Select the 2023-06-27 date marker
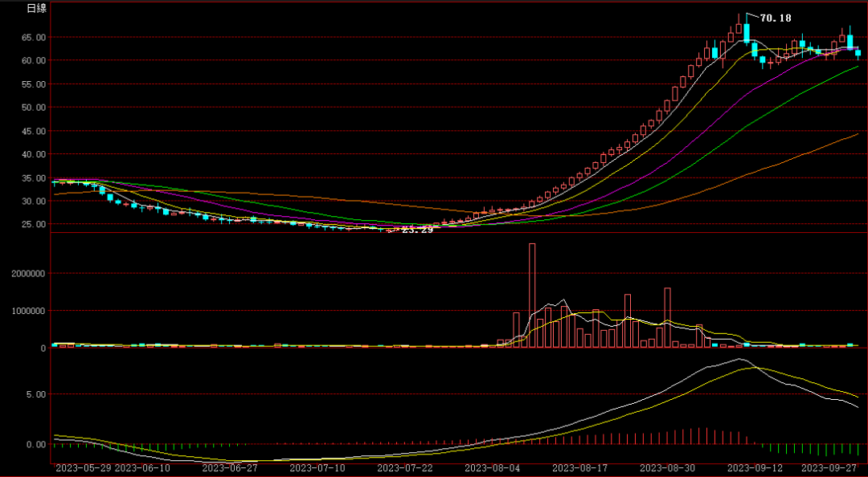 click(230, 467)
